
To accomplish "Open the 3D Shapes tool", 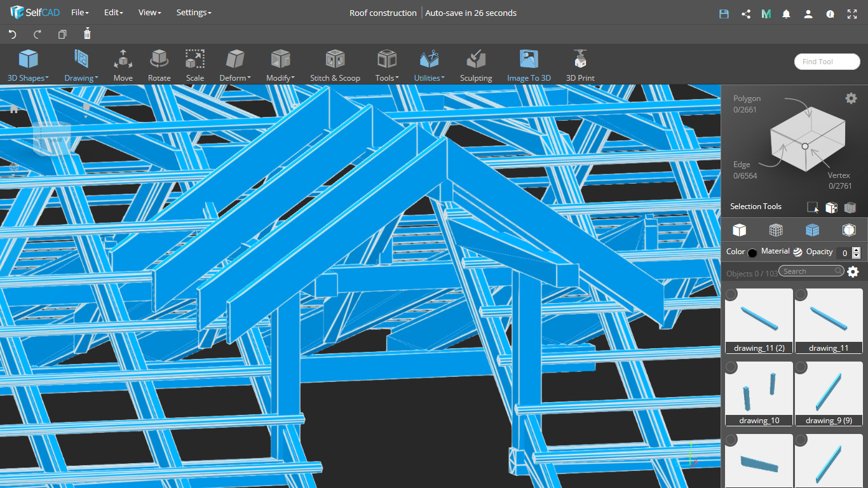I will tap(28, 66).
